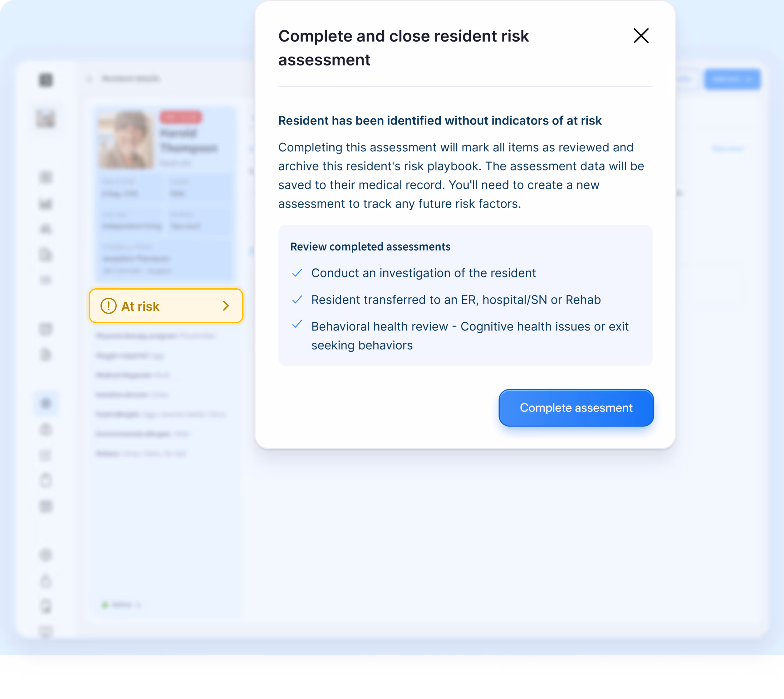Screen dimensions: 784x699
Task: Click the blurred resident profile photo
Action: click(x=126, y=140)
